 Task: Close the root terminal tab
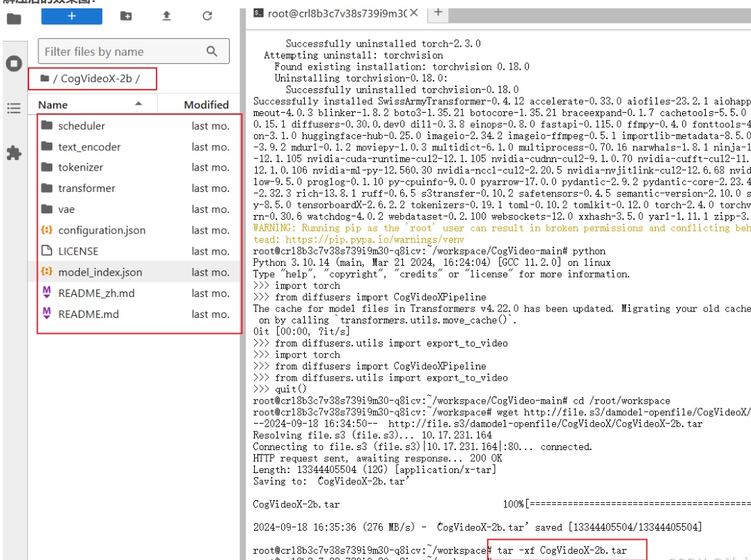pyautogui.click(x=414, y=13)
